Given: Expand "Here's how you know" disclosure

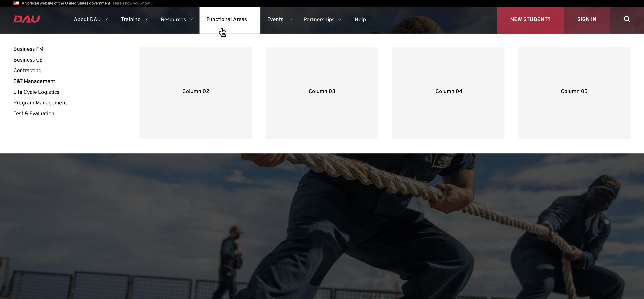Looking at the screenshot, I should (x=133, y=3).
